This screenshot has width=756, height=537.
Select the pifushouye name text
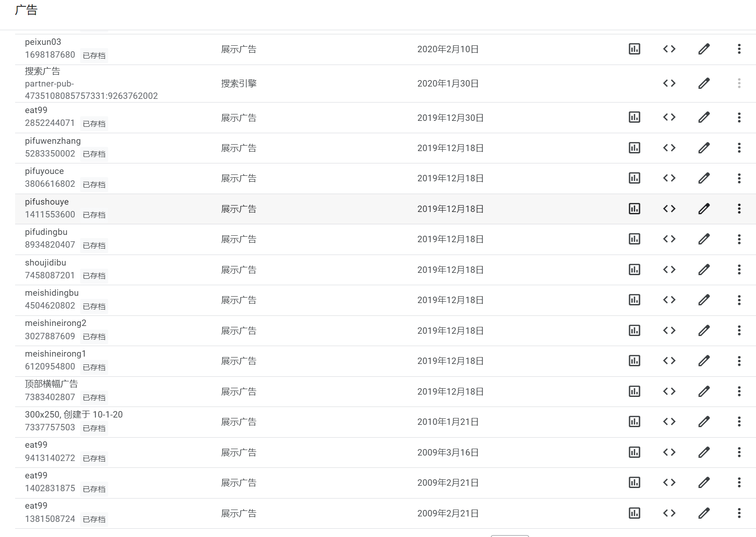coord(47,202)
